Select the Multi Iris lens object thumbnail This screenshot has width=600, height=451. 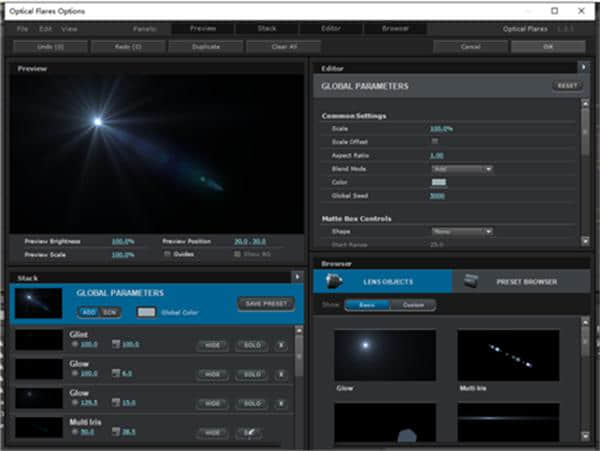click(x=509, y=356)
